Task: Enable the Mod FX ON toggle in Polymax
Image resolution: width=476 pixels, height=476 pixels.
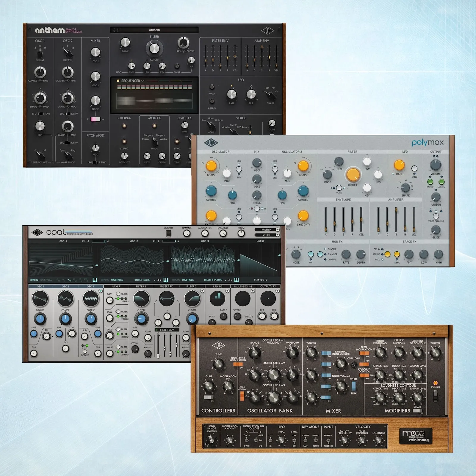Action: [x=311, y=254]
